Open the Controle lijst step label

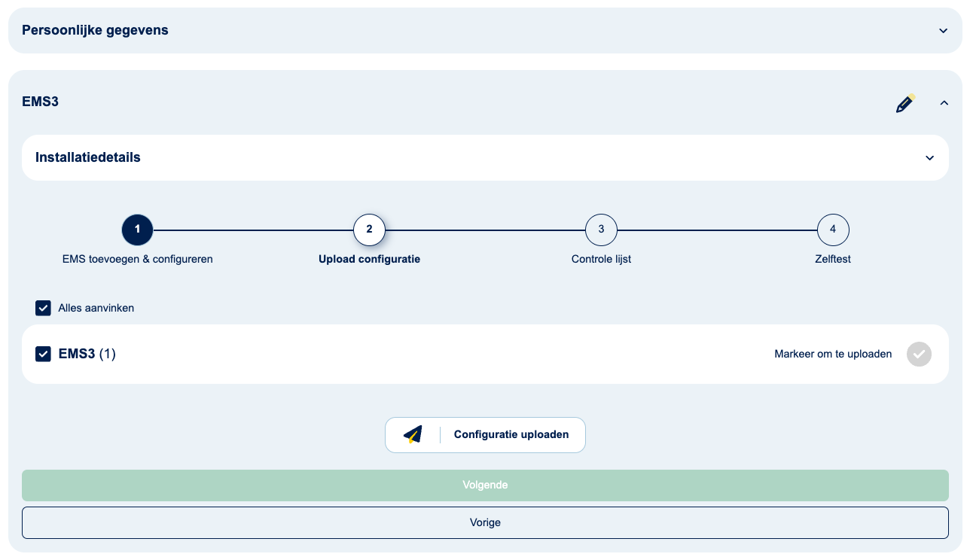601,259
